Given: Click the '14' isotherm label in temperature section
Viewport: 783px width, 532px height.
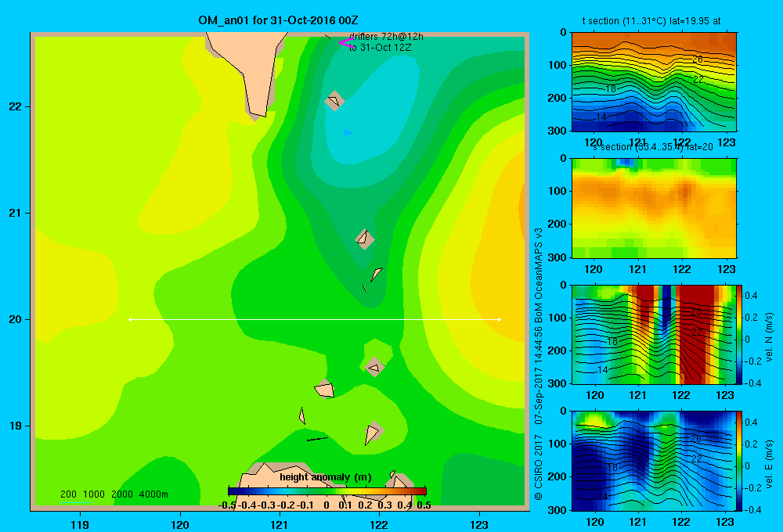Looking at the screenshot, I should point(601,117).
